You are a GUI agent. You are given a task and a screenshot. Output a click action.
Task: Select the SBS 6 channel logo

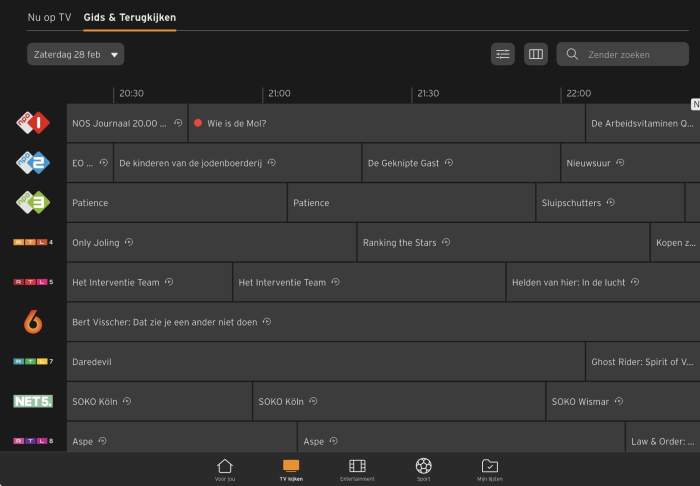click(33, 322)
